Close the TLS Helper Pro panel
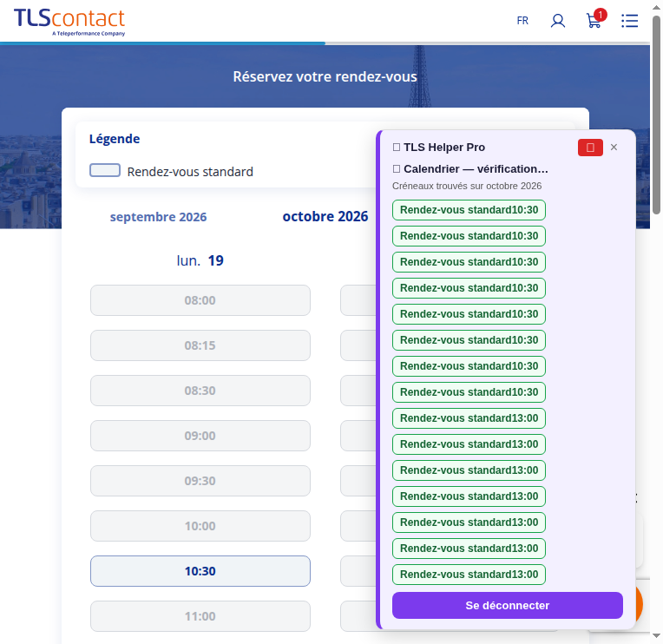Image resolution: width=663 pixels, height=644 pixels. 614,147
